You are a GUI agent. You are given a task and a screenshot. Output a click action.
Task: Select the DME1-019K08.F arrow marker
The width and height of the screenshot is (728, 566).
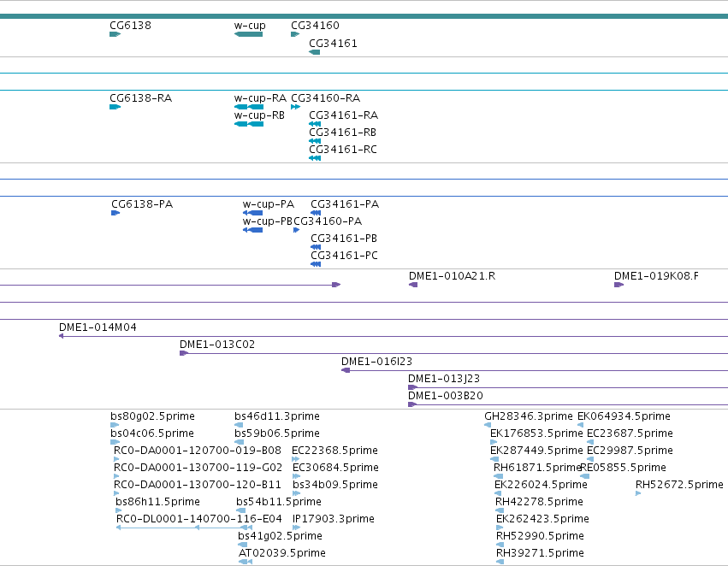(619, 285)
